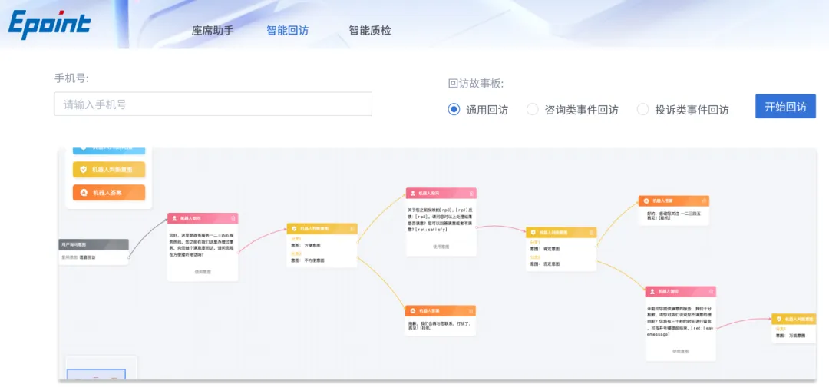Click person icon on pink node linked to start
830x392 pixels.
[x=174, y=218]
